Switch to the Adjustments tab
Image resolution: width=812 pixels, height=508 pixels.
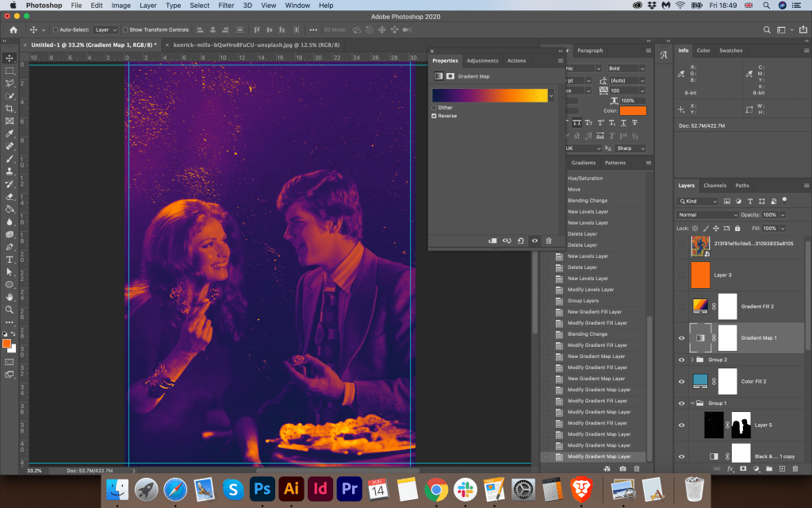482,60
